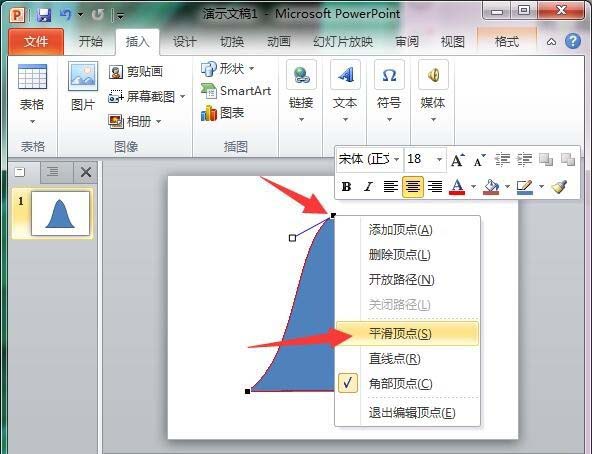Click the Format Painter brush
Image resolution: width=592 pixels, height=454 pixels.
coord(560,187)
